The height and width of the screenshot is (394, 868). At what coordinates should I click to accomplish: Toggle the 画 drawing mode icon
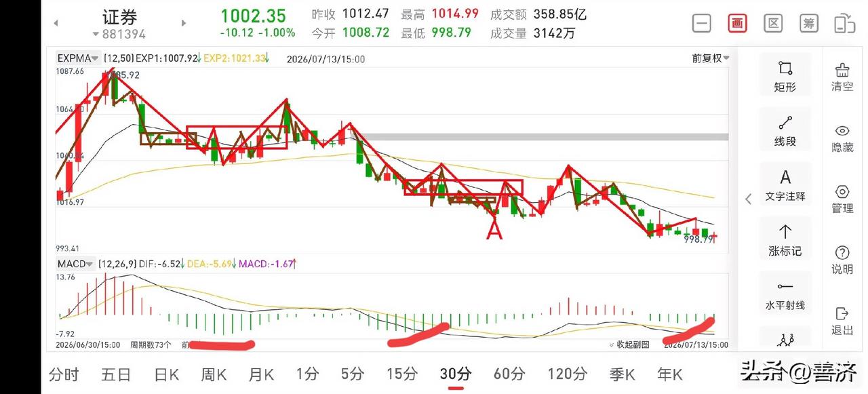[737, 23]
